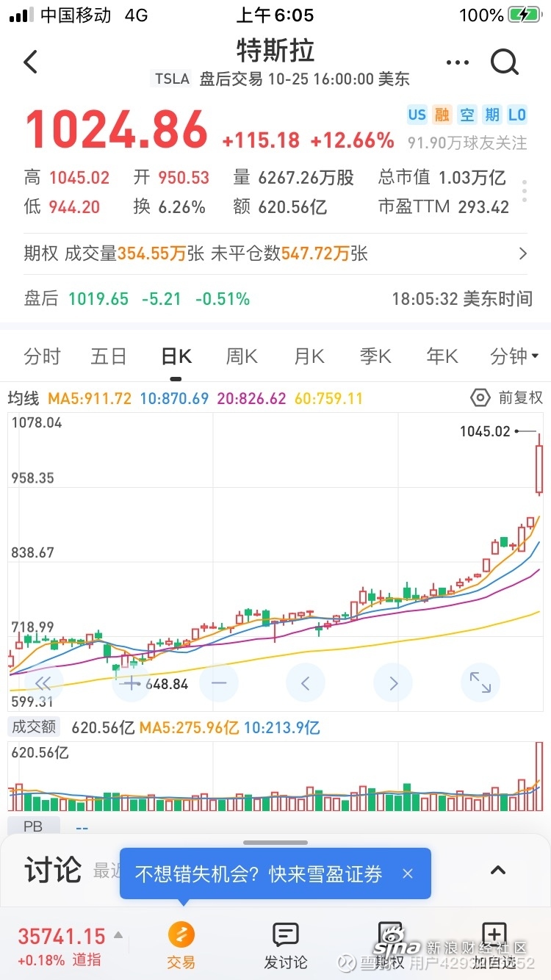551x980 pixels.
Task: Tap the cellular signal bars in status bar
Action: (x=21, y=15)
